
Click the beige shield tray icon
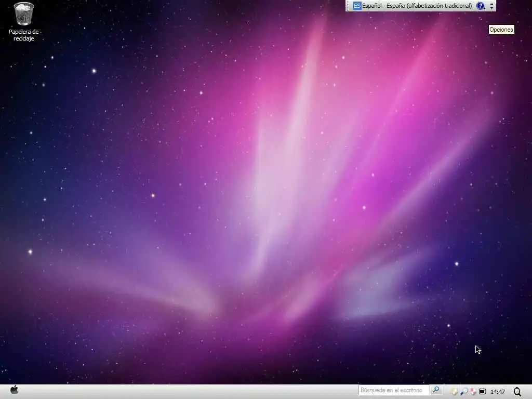click(x=454, y=392)
